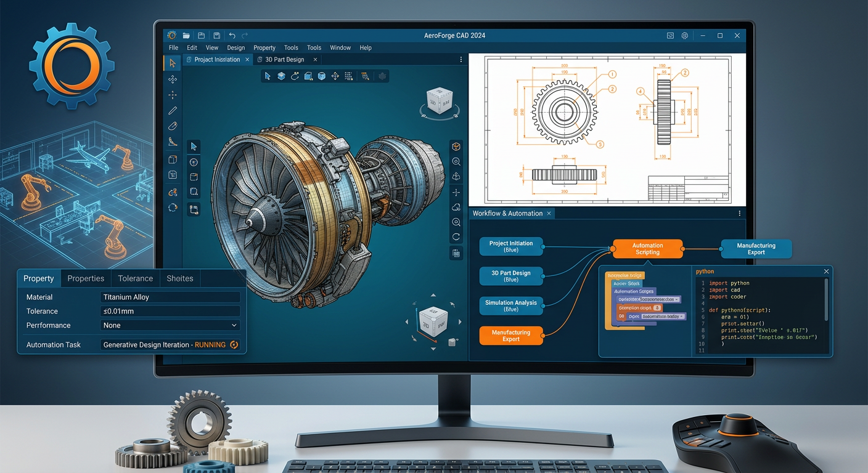Choose the move arrows tool in left sidebar

coord(173,79)
